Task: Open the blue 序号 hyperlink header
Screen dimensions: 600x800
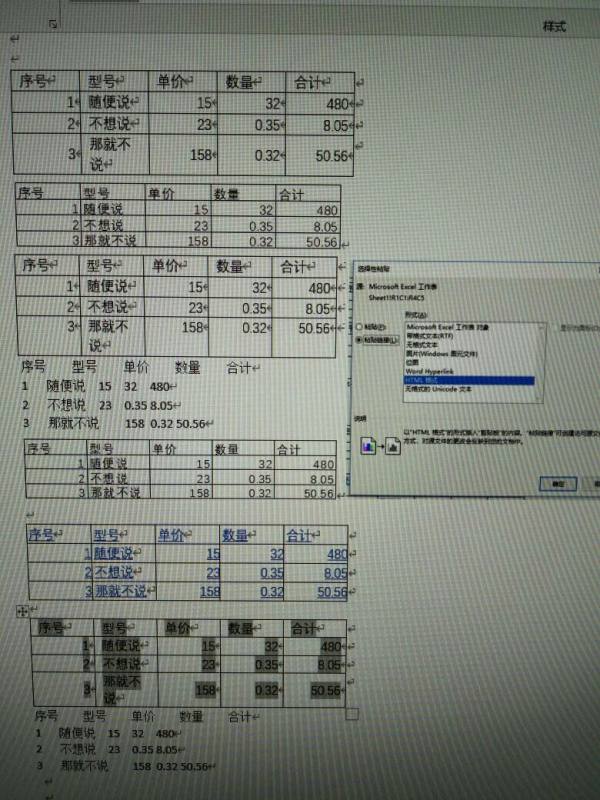Action: coord(41,534)
